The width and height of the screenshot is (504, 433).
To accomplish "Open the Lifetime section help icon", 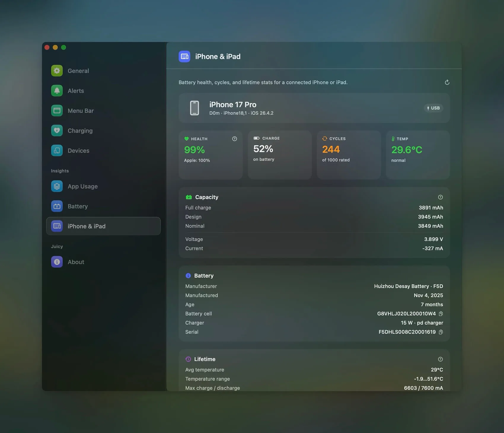I will point(440,359).
